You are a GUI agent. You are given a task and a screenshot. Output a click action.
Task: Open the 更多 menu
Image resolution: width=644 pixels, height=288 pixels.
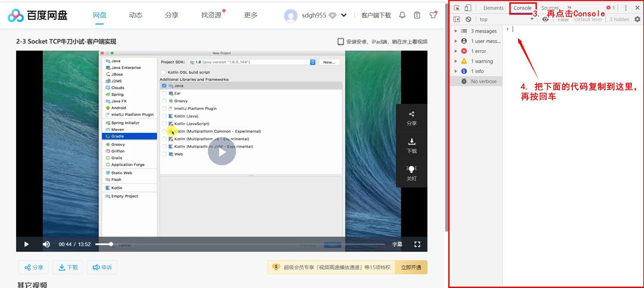click(250, 15)
